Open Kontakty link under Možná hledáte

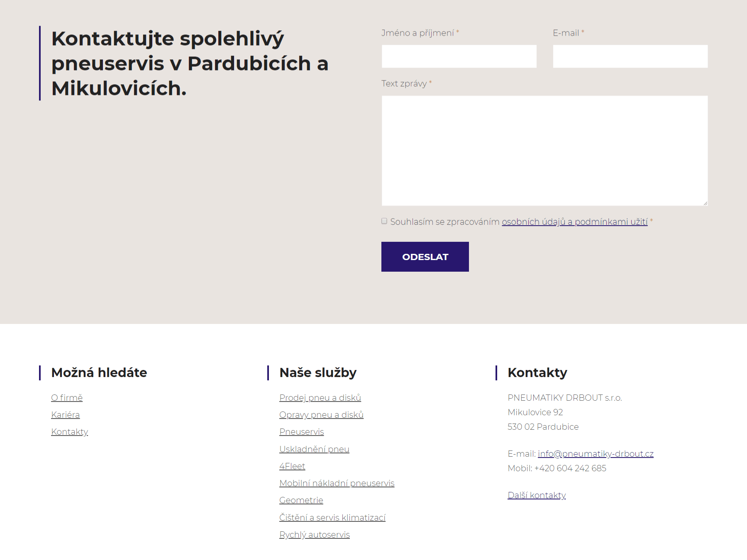coord(70,432)
